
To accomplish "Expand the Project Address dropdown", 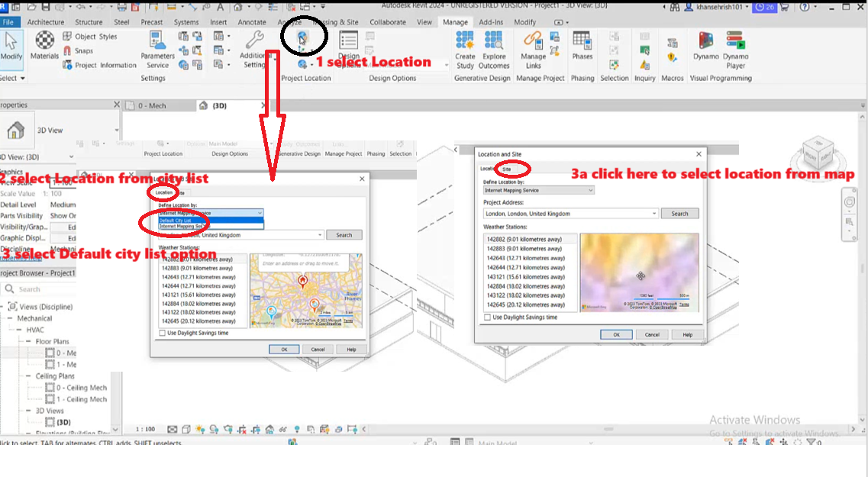I will pyautogui.click(x=654, y=213).
